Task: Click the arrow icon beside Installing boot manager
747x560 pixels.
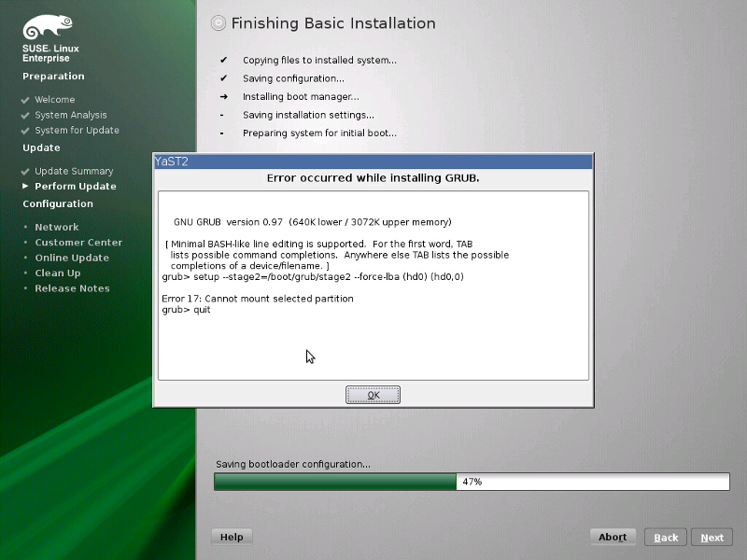Action: click(222, 96)
